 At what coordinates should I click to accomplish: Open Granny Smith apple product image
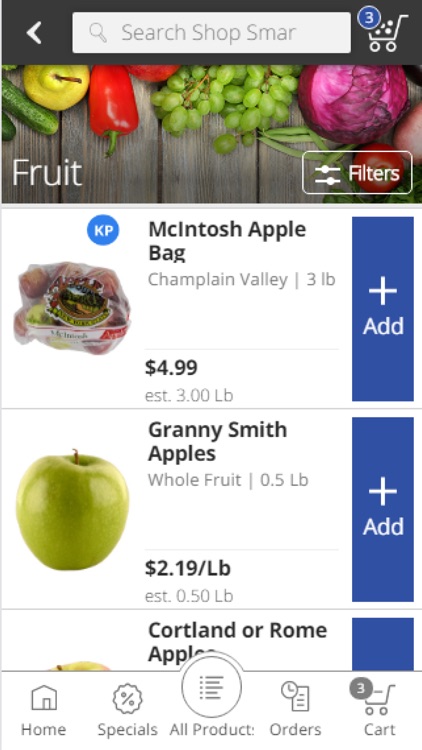pyautogui.click(x=72, y=509)
